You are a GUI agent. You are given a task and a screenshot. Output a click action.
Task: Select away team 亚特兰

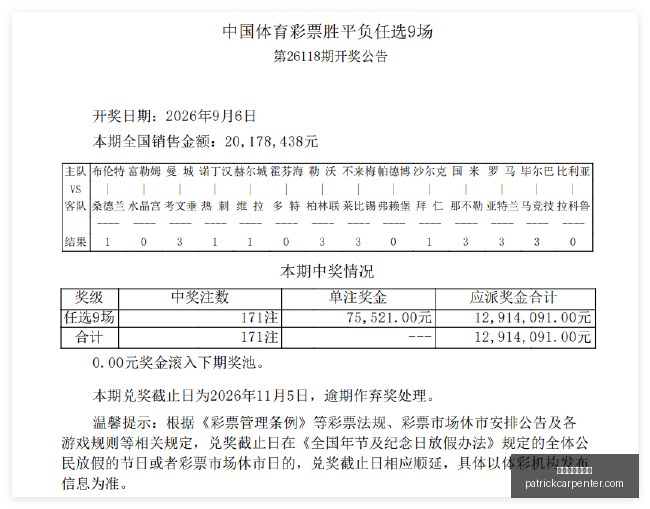(501, 206)
